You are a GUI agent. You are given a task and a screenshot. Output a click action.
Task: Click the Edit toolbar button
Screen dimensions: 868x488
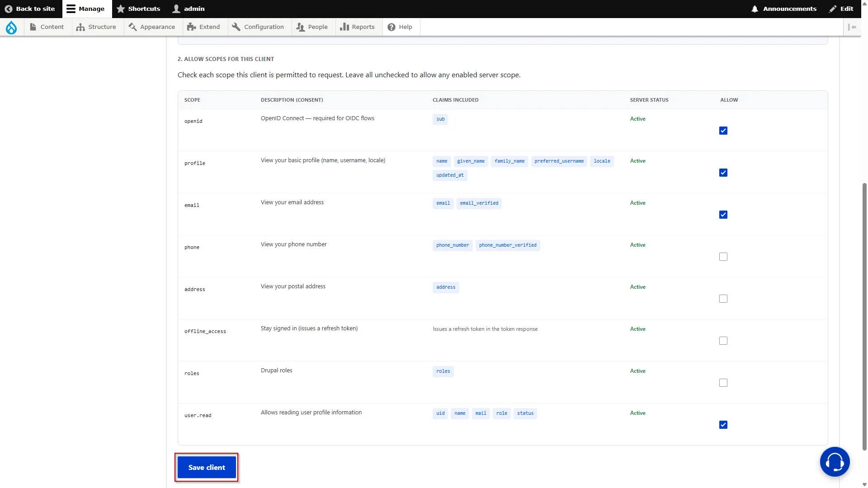tap(841, 9)
